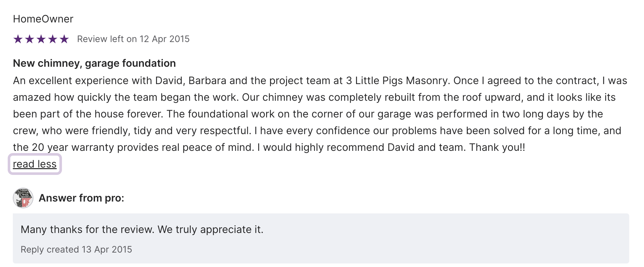The height and width of the screenshot is (267, 644).
Task: Click "Review left on 12 Apr 2015" date
Action: point(133,39)
